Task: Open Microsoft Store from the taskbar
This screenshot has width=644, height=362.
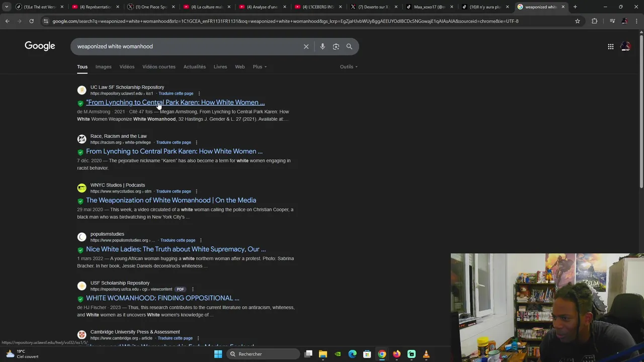Action: [x=367, y=354]
